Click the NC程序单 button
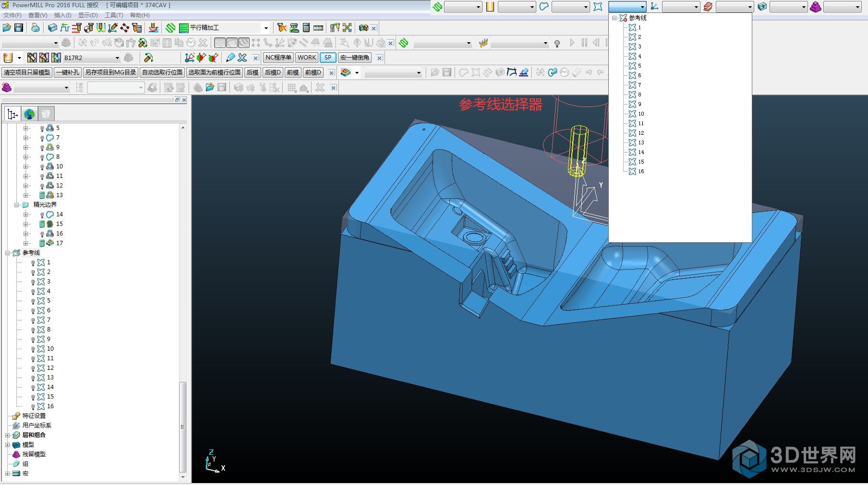Image resolution: width=868 pixels, height=485 pixels. [278, 58]
